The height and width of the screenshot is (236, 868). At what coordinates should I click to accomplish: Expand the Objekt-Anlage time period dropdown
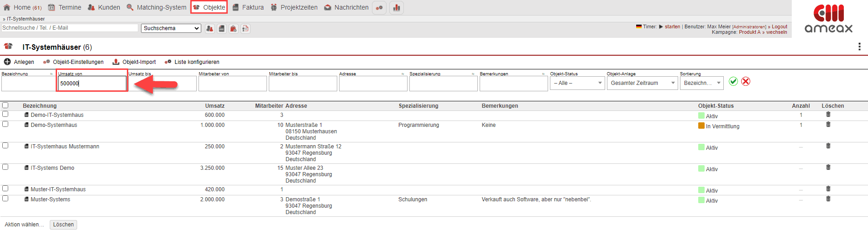(x=642, y=83)
